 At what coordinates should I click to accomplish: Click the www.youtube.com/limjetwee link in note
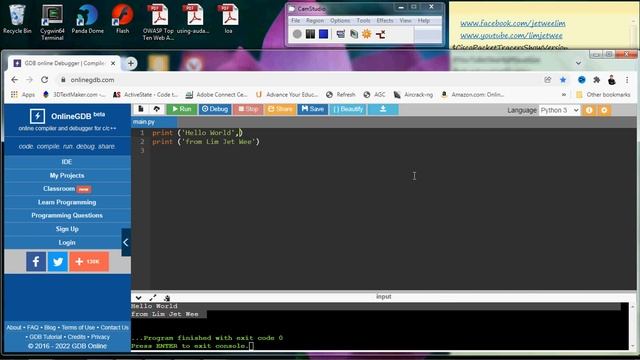click(x=511, y=36)
